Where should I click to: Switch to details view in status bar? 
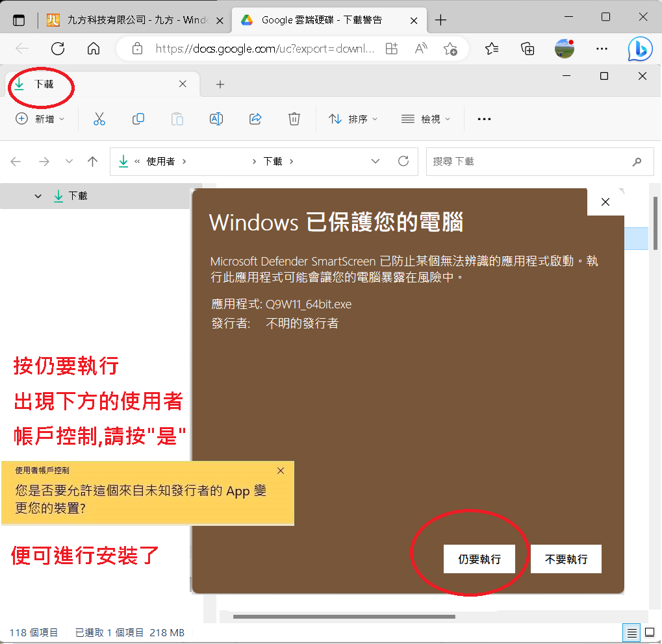631,633
